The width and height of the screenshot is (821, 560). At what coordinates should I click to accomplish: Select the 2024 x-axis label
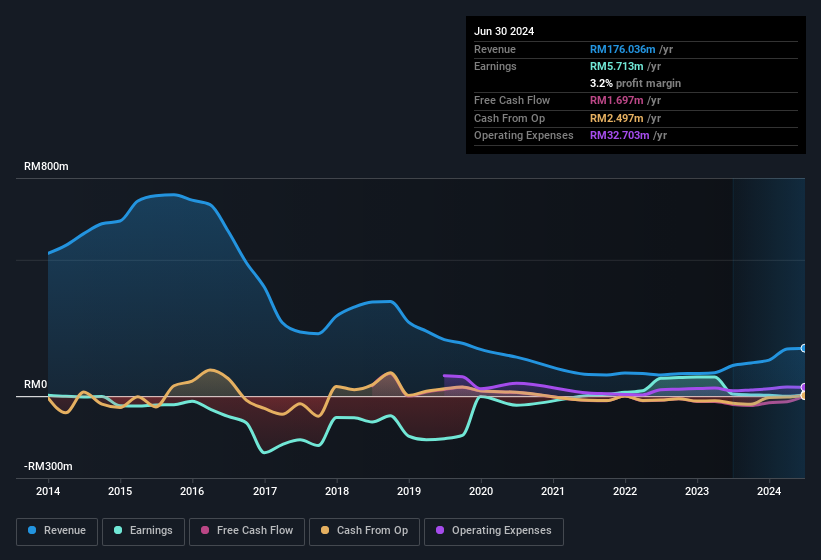coord(769,491)
